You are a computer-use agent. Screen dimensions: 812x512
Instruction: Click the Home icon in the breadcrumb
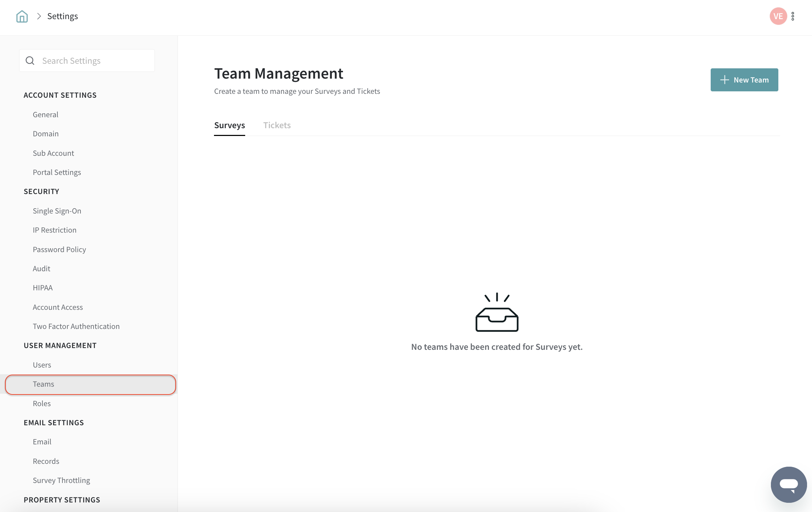click(22, 16)
